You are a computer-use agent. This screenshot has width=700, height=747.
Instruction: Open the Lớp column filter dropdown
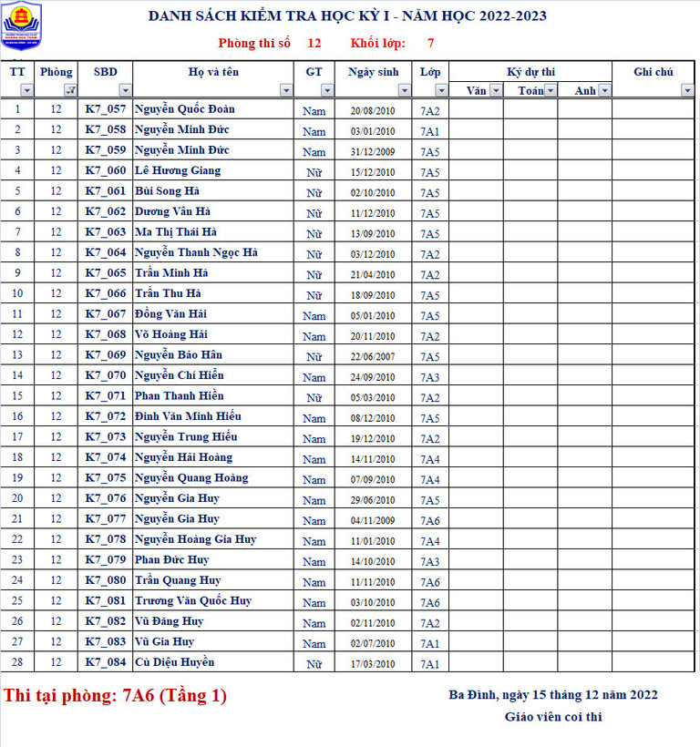(x=441, y=90)
